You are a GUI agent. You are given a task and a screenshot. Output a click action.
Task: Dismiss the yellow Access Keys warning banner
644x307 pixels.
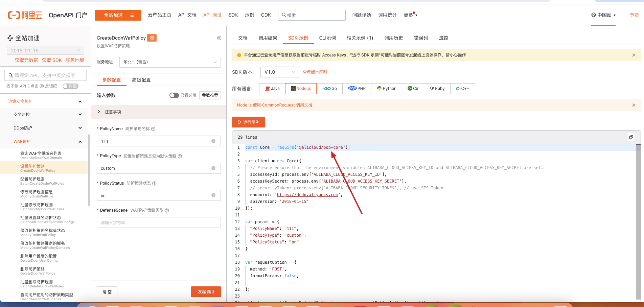pyautogui.click(x=634, y=55)
